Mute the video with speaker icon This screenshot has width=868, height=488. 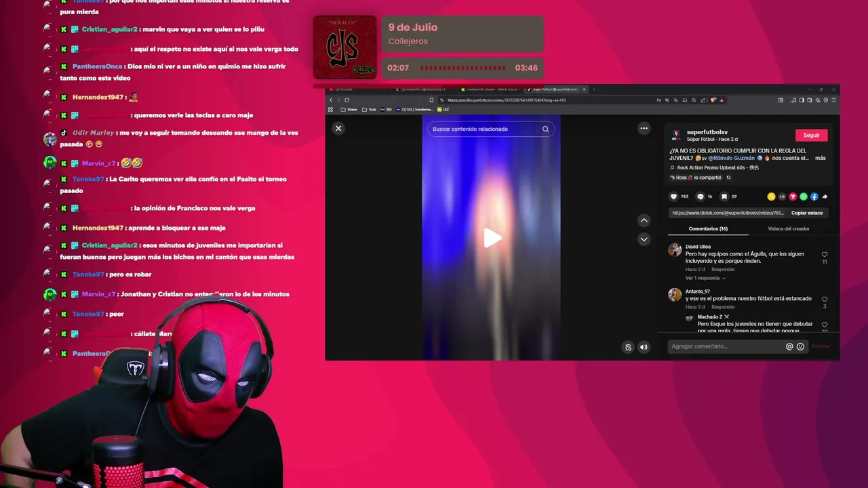[x=644, y=347]
